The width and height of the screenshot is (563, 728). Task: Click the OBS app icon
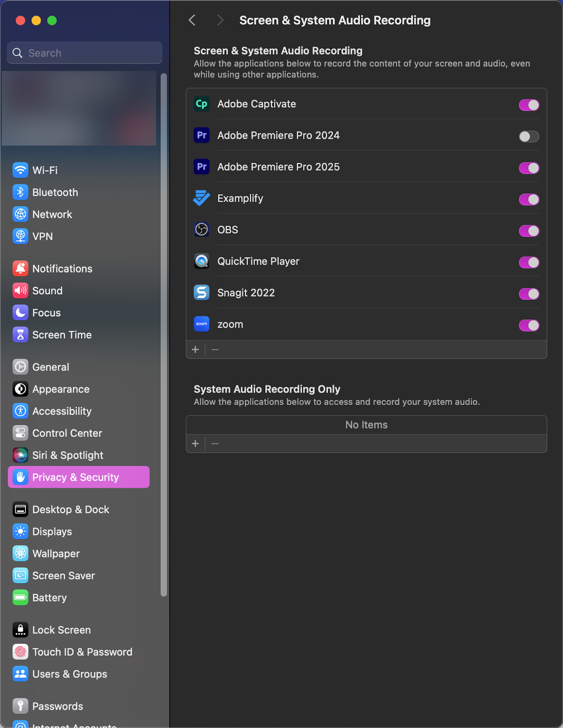[x=202, y=230]
